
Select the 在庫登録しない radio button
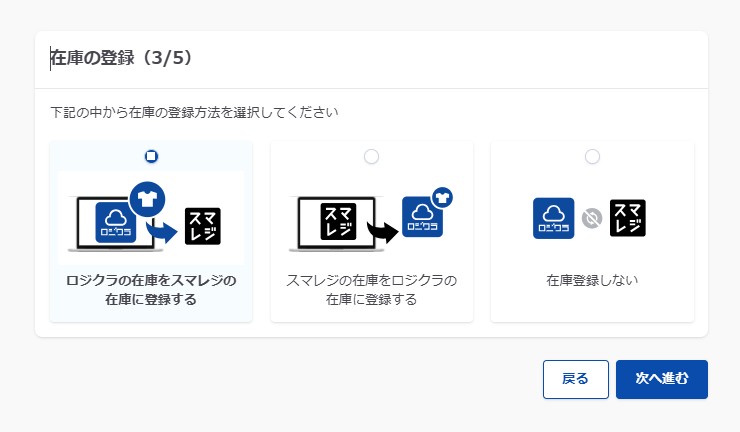click(x=592, y=156)
